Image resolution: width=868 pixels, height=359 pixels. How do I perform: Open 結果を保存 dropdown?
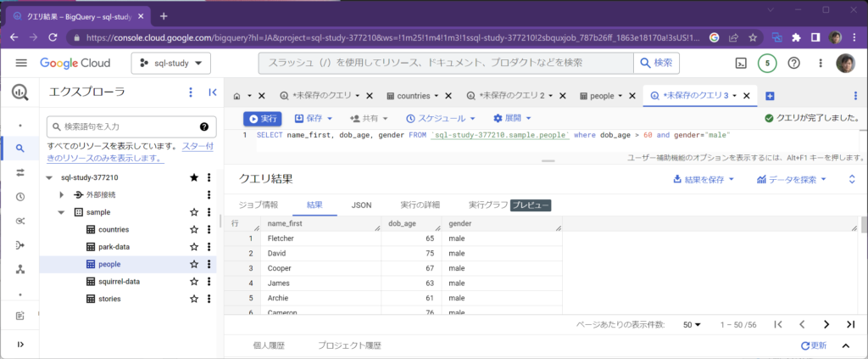(703, 179)
